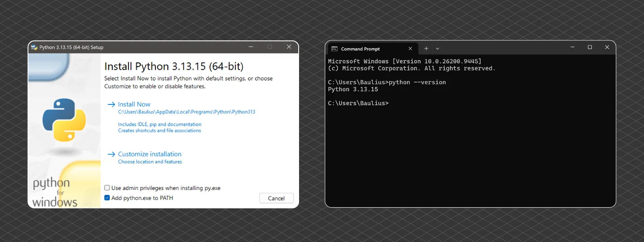Click 'Choose location and features' text
Screen dimensions: 644x242
pyautogui.click(x=150, y=162)
